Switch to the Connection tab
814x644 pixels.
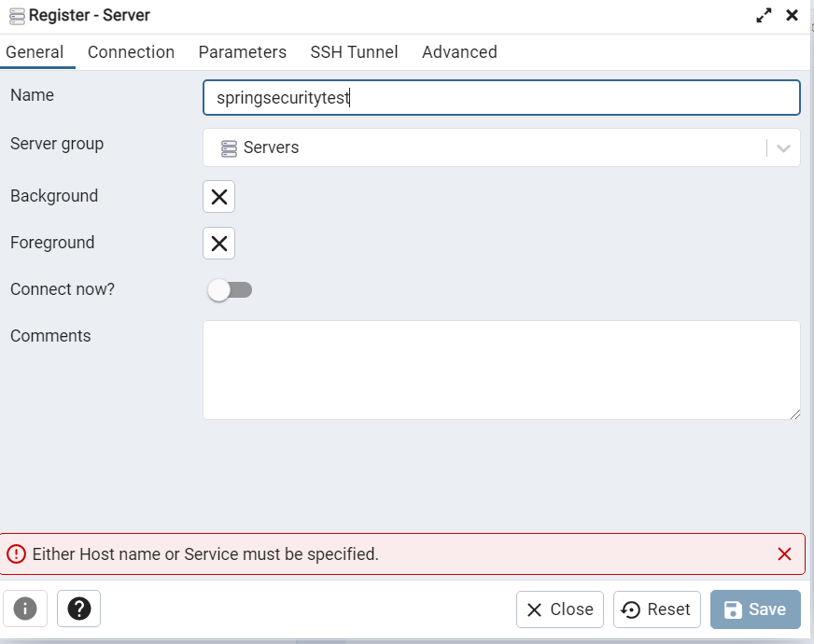131,52
